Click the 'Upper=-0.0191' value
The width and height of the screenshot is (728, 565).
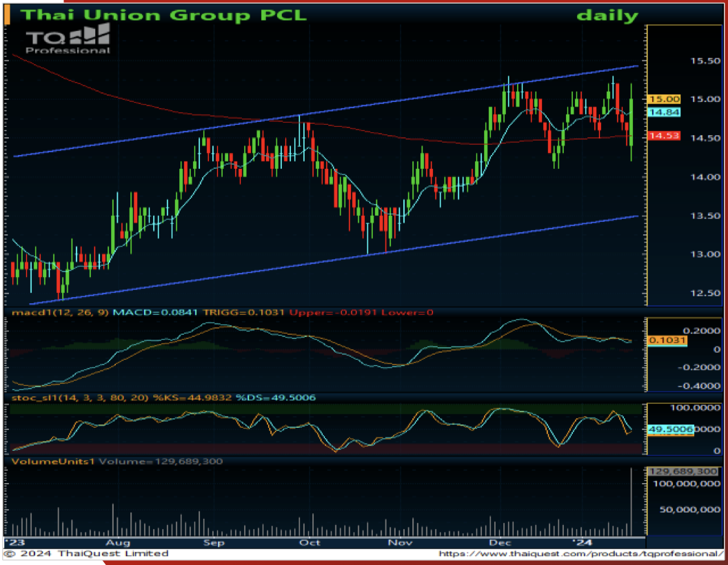pos(333,313)
